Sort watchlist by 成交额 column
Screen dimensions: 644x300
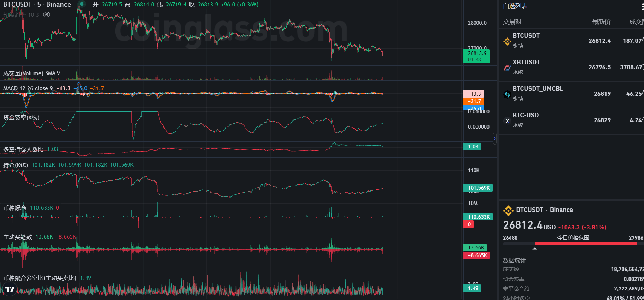click(637, 22)
